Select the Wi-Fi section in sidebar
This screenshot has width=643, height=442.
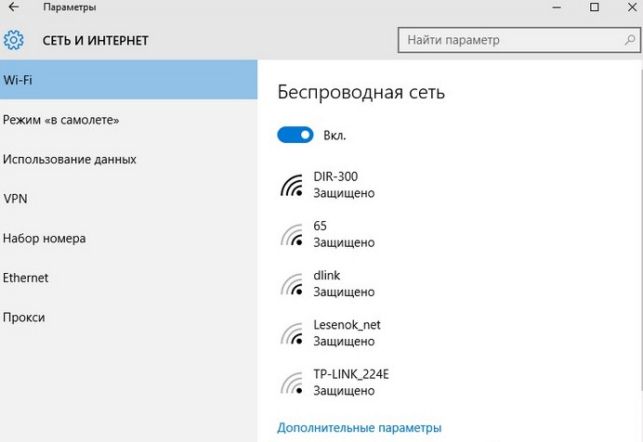pos(128,80)
